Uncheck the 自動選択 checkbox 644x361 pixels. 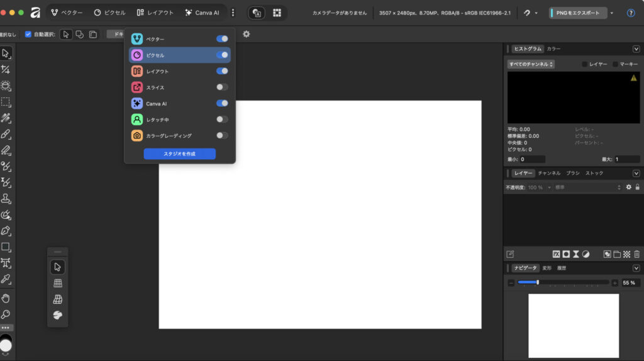28,34
